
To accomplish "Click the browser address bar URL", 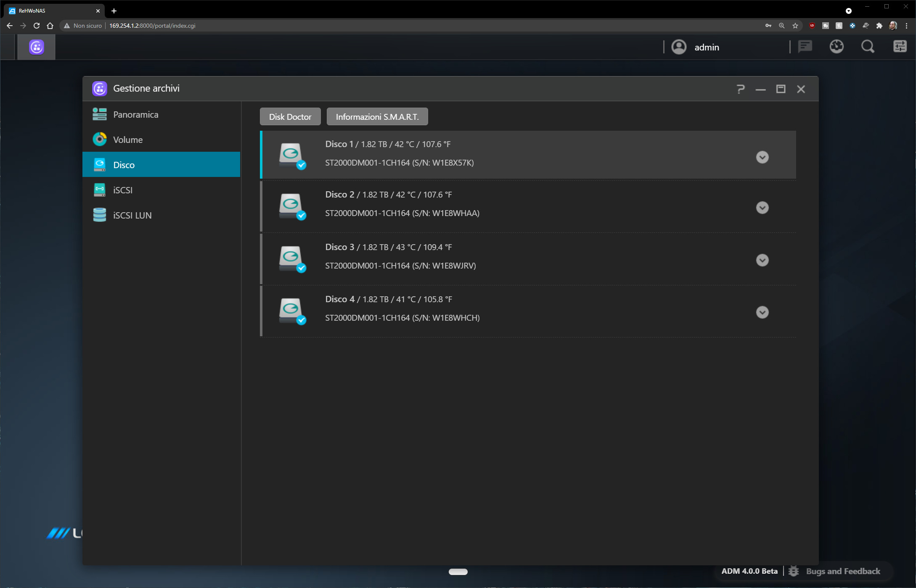I will (x=152, y=26).
